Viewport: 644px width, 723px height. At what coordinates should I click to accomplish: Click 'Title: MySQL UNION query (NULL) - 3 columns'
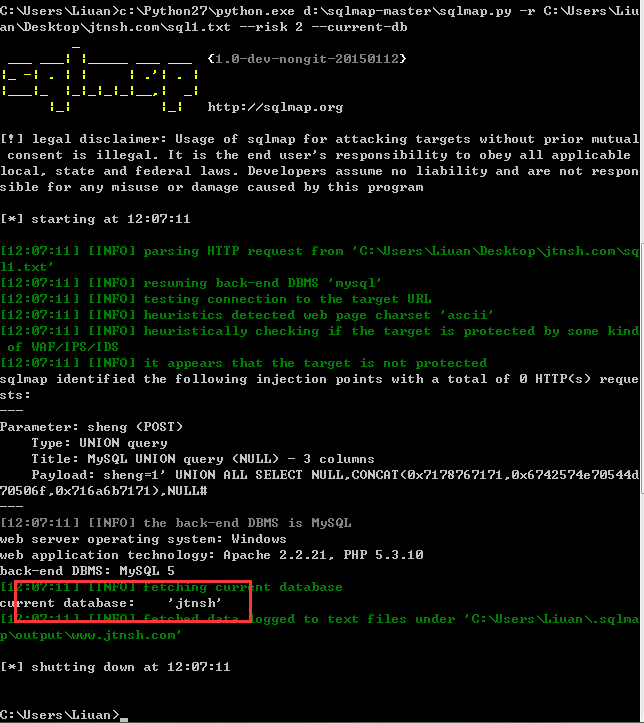pos(203,459)
